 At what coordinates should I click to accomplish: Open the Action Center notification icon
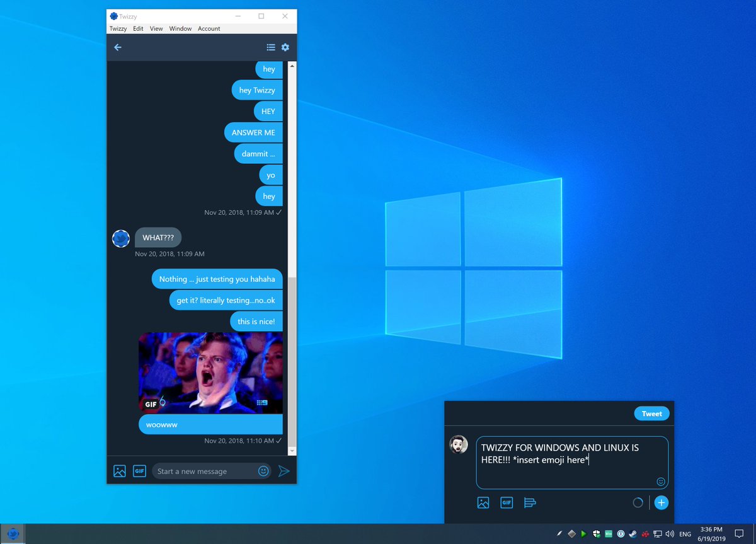[739, 534]
